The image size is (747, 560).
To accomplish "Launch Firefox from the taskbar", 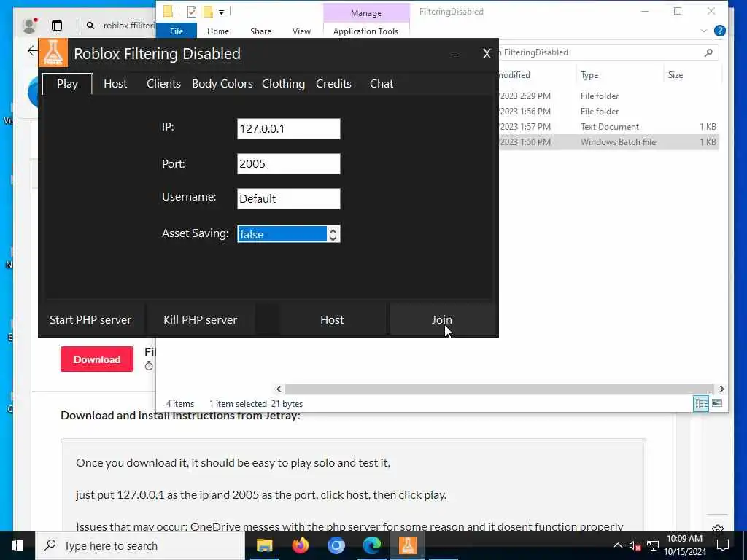I will [300, 545].
